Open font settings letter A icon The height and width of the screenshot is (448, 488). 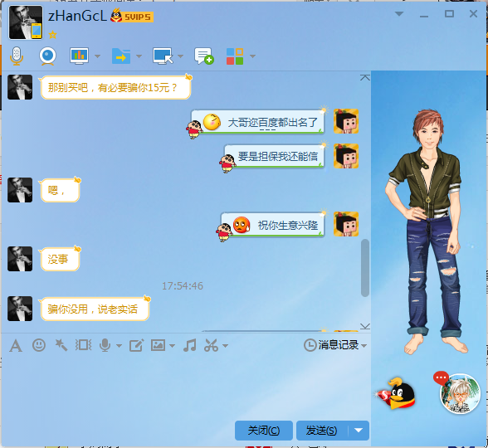pos(16,346)
